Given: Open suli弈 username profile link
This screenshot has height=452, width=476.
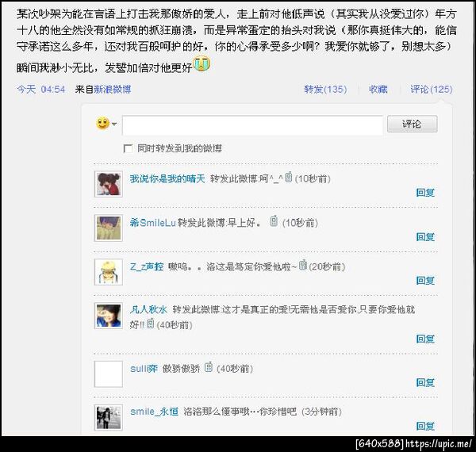Looking at the screenshot, I should coord(144,369).
